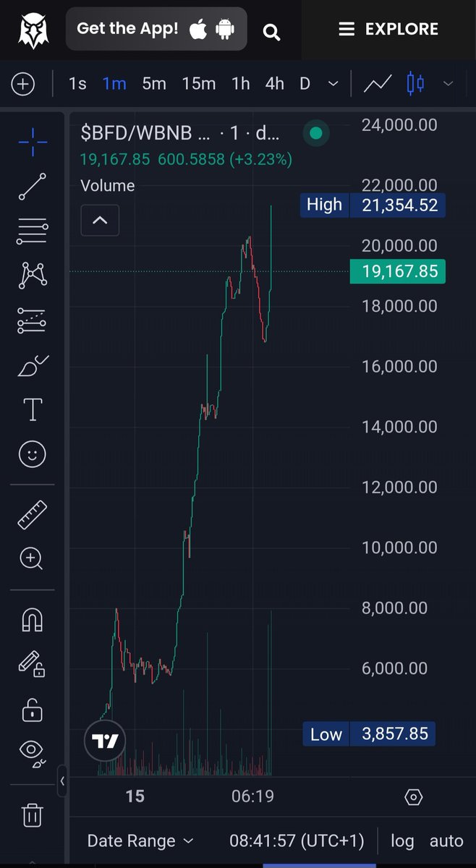Viewport: 476px width, 868px height.
Task: Click the 06:19 time axis label
Action: pos(252,797)
